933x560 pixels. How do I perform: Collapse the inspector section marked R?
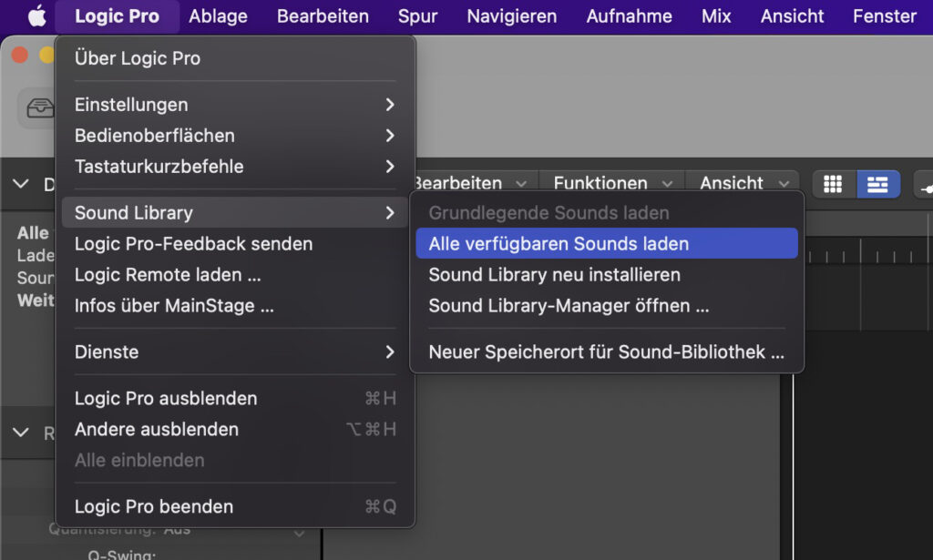click(21, 433)
